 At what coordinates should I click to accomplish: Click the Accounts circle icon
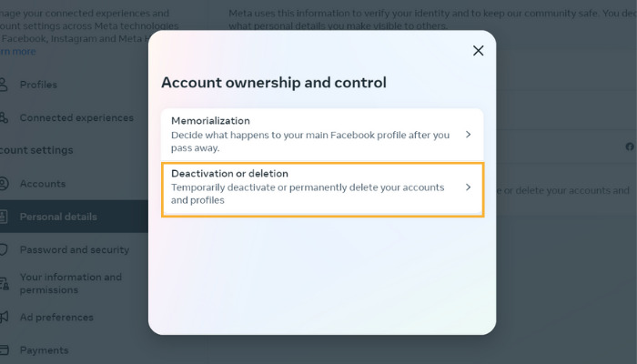click(x=4, y=184)
